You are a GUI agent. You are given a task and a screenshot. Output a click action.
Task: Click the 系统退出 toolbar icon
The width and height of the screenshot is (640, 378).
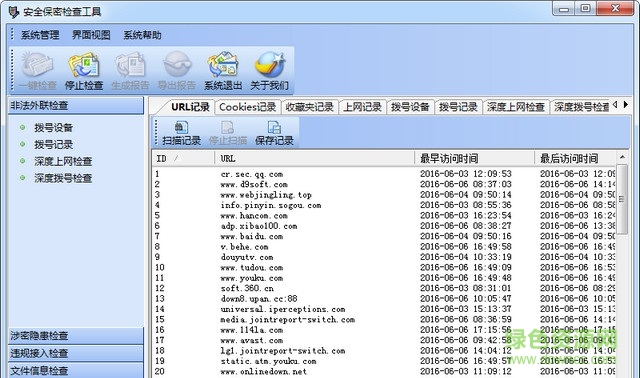pos(223,71)
